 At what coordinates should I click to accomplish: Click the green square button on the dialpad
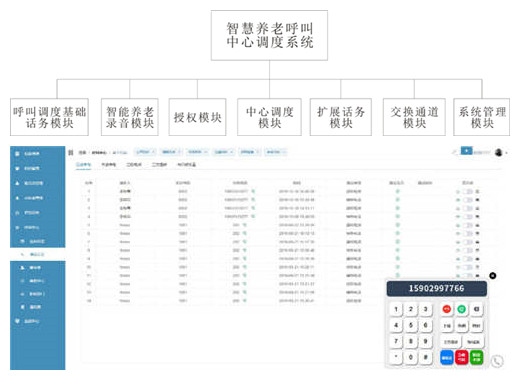(x=477, y=358)
